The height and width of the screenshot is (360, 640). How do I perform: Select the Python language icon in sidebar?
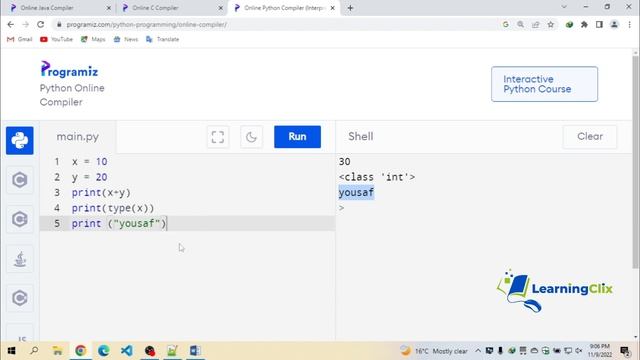tap(20, 140)
